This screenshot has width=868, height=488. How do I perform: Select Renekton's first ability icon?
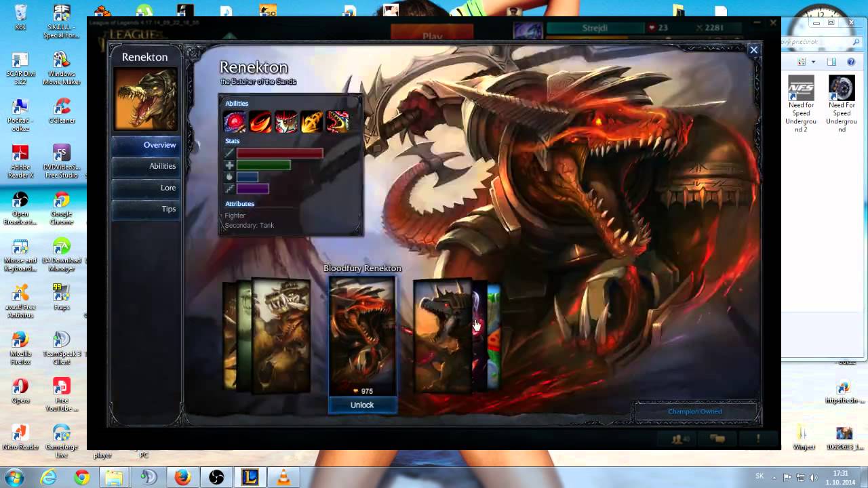point(235,121)
